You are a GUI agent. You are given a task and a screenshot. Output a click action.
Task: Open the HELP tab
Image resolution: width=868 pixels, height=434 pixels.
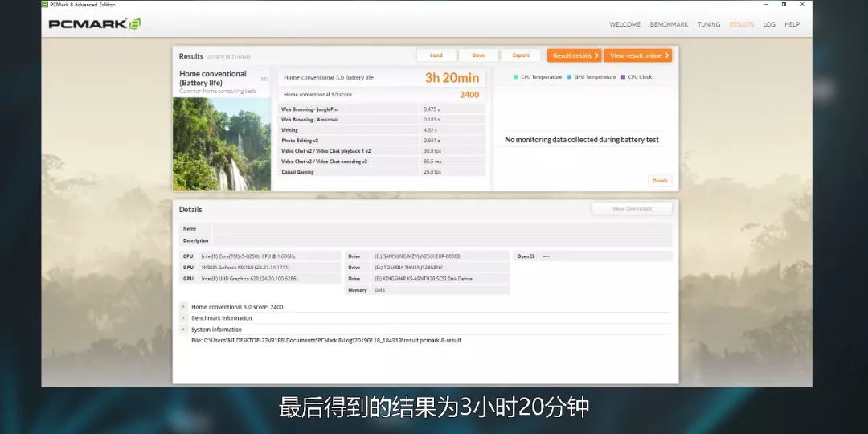point(792,24)
